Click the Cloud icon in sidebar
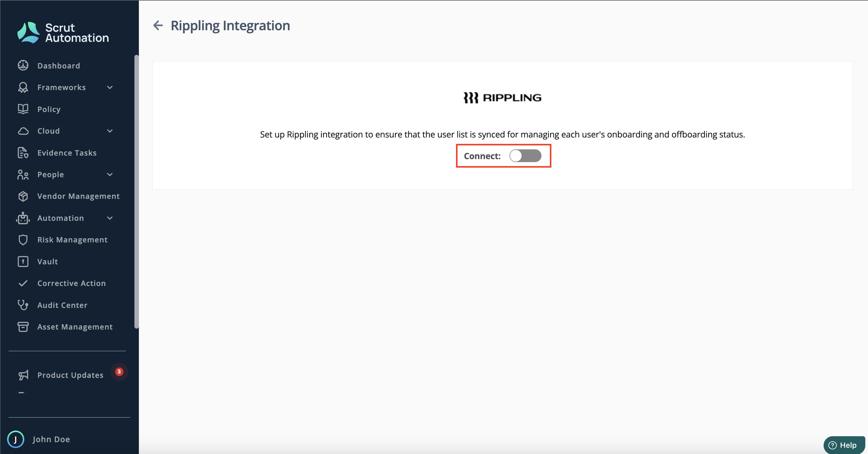This screenshot has width=868, height=454. (23, 131)
